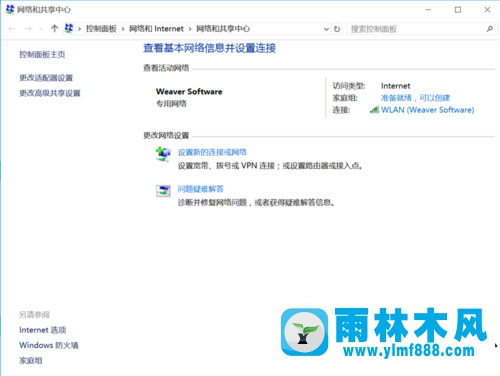Open the recent locations dropdown arrow
Image resolution: width=500 pixels, height=376 pixels.
pos(41,29)
